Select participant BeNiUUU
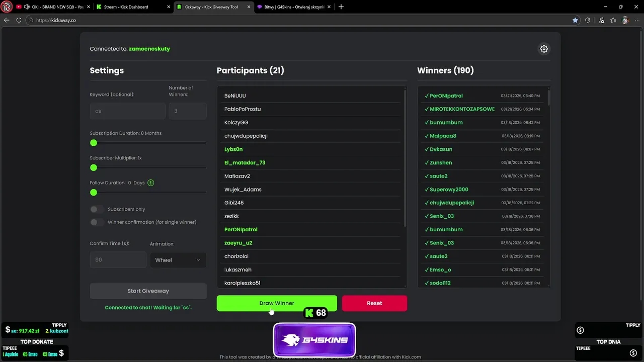Image resolution: width=644 pixels, height=362 pixels. (x=235, y=96)
